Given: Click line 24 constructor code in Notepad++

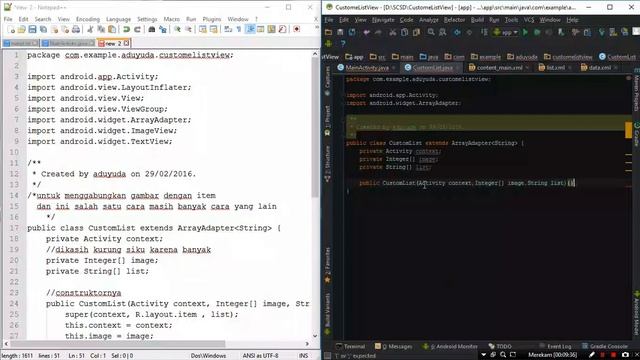Looking at the screenshot, I should 178,304.
